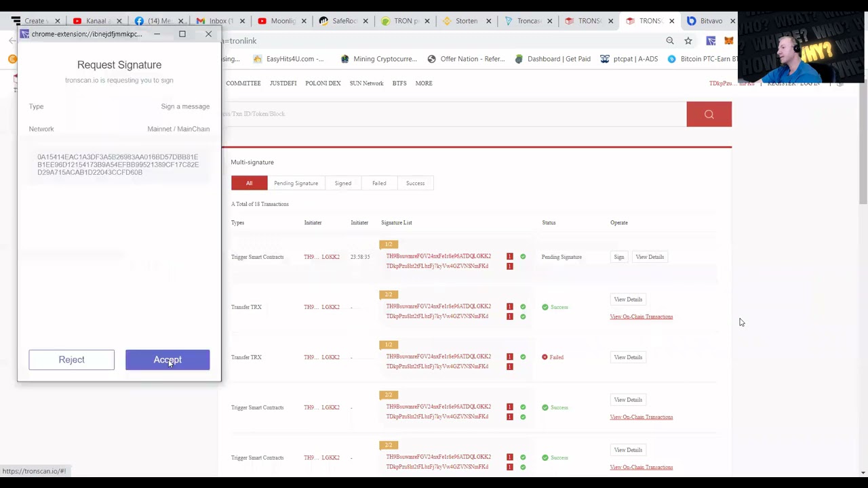This screenshot has width=868, height=488.
Task: Open the MetaMask fox extension icon
Action: (728, 41)
